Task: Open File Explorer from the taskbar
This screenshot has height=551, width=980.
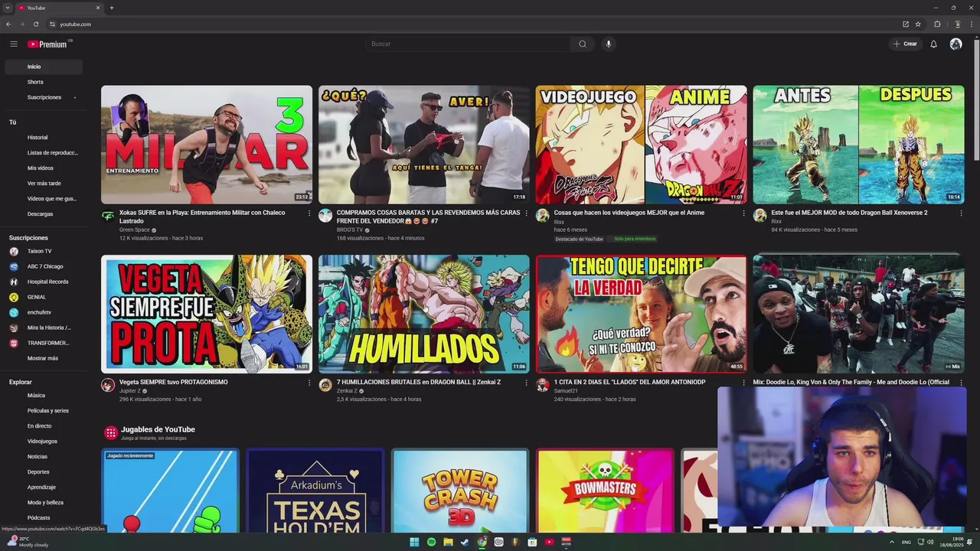Action: [x=448, y=542]
